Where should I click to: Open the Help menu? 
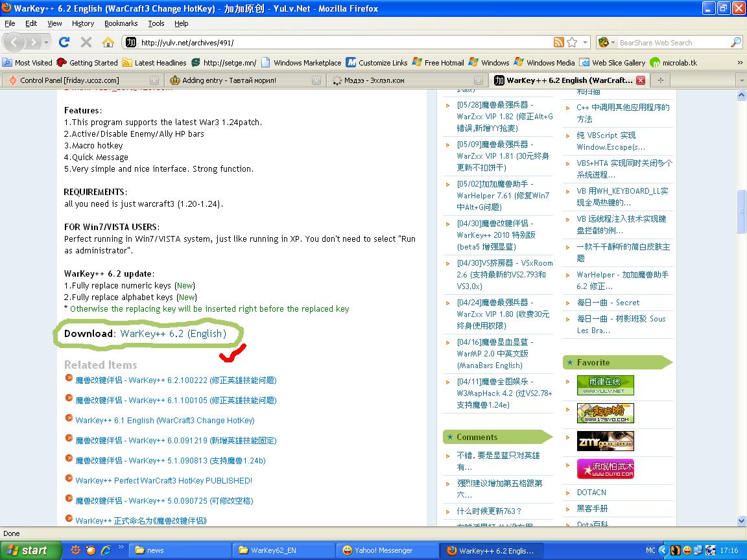click(x=181, y=23)
